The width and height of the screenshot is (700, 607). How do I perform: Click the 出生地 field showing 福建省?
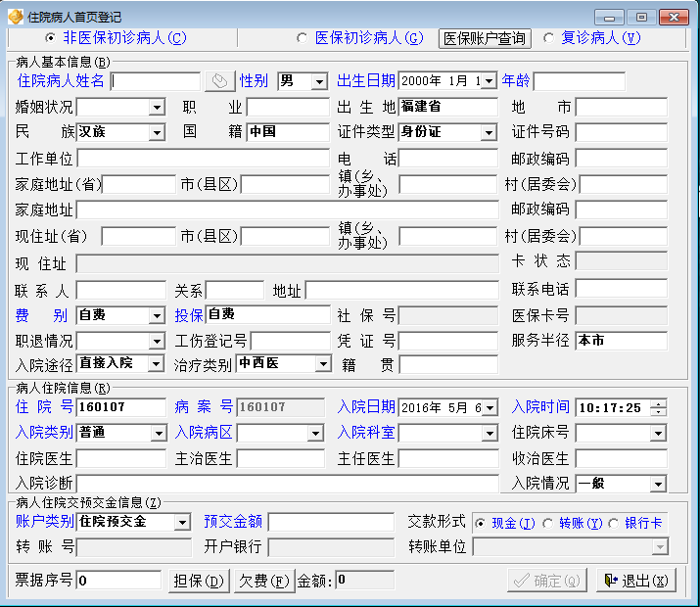click(447, 107)
